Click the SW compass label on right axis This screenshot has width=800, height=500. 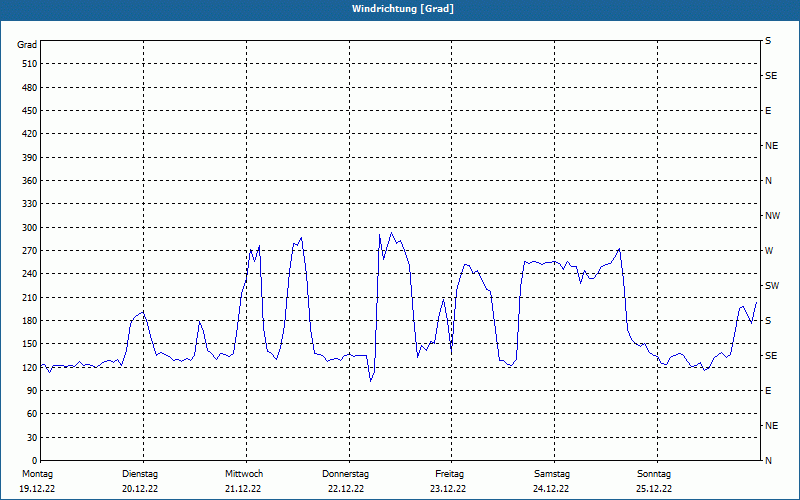click(771, 286)
